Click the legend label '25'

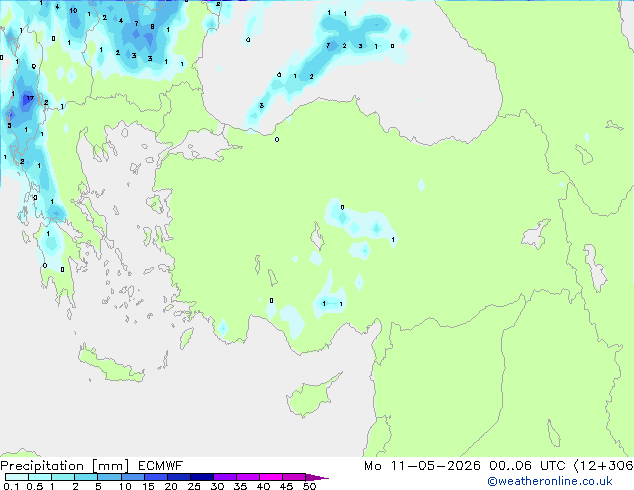click(x=194, y=486)
